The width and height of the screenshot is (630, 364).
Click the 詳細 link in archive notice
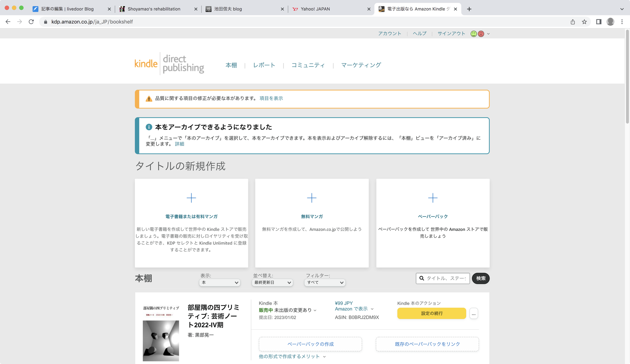coord(179,144)
